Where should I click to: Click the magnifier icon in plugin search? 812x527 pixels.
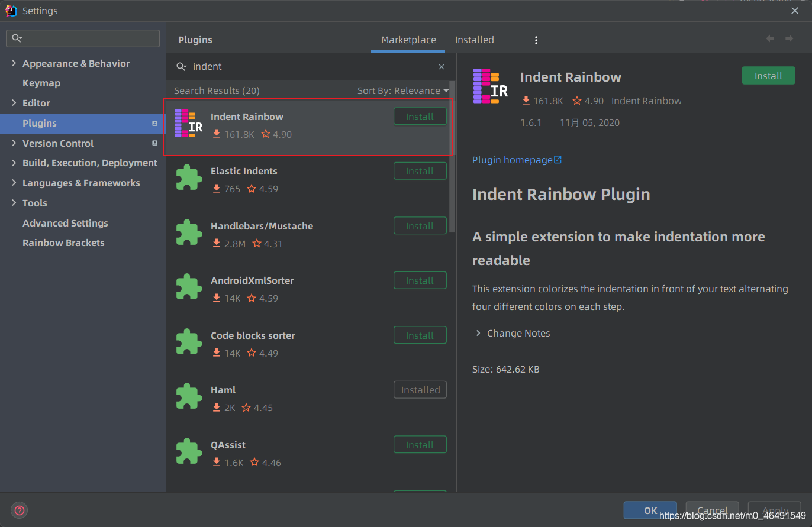click(181, 67)
